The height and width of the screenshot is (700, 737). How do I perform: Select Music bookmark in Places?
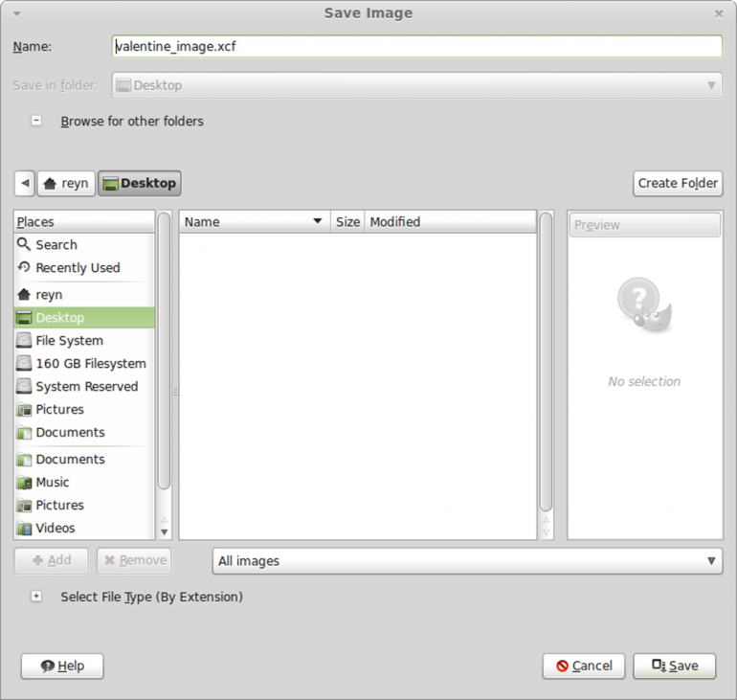(x=84, y=483)
